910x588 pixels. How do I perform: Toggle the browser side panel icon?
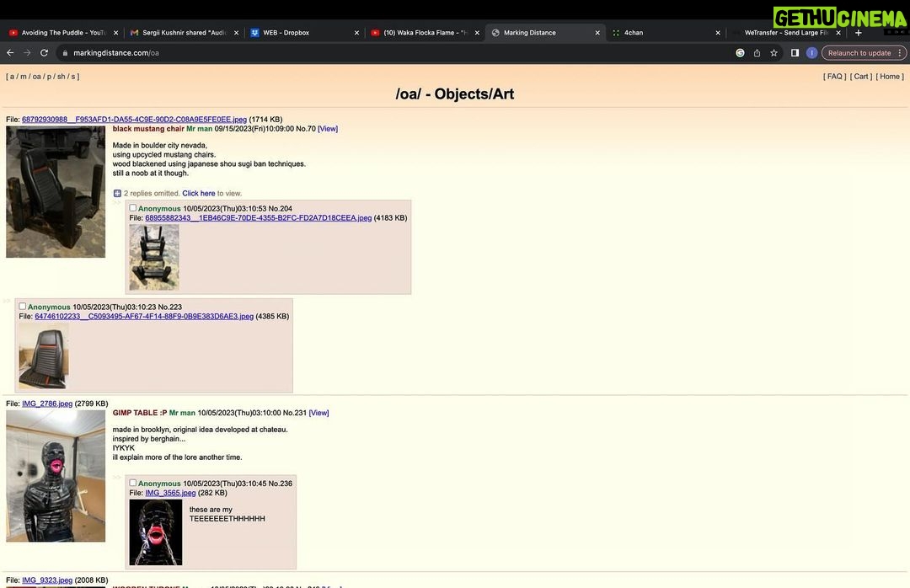pyautogui.click(x=795, y=53)
